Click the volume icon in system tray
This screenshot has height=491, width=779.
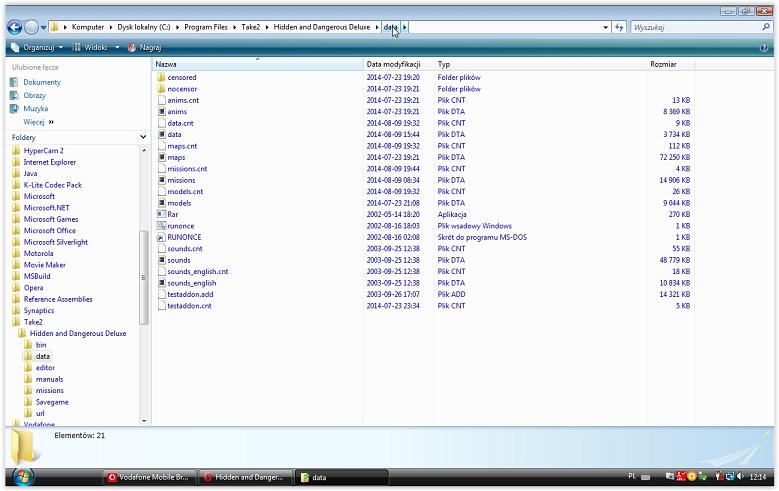point(728,477)
